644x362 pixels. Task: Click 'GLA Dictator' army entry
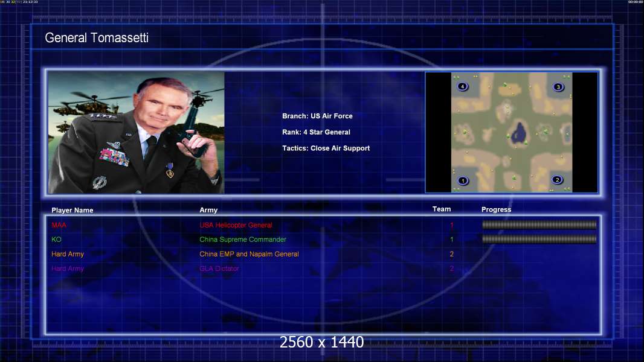point(219,268)
